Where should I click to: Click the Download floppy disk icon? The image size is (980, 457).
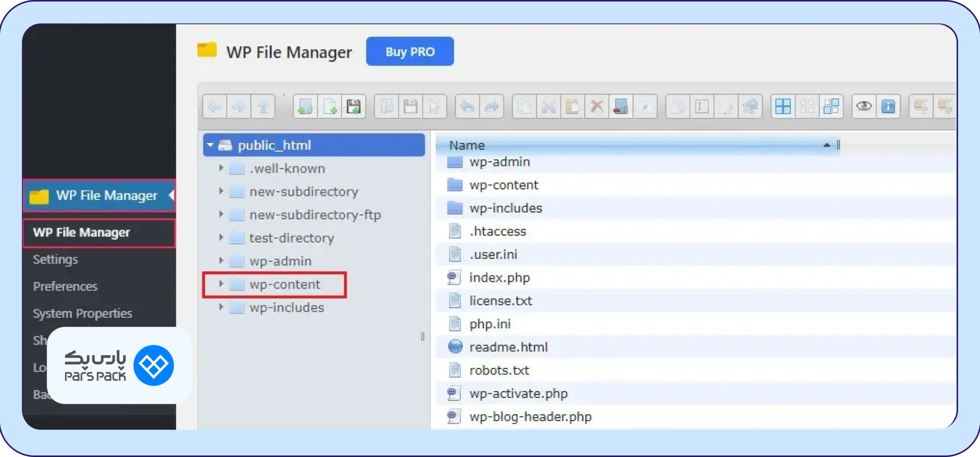(410, 106)
